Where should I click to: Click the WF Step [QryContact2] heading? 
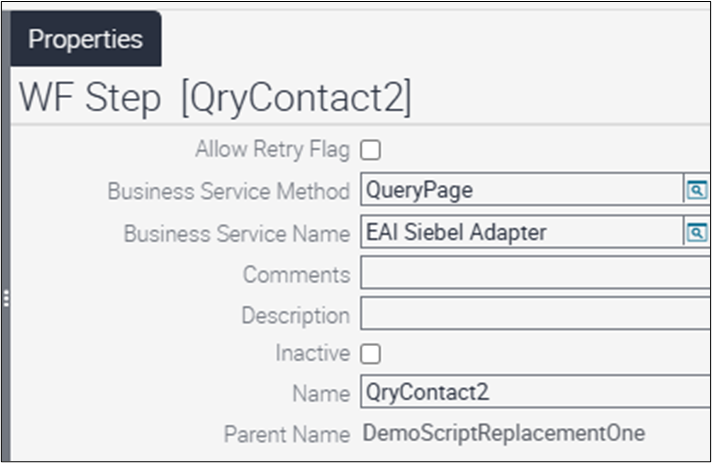(x=215, y=98)
